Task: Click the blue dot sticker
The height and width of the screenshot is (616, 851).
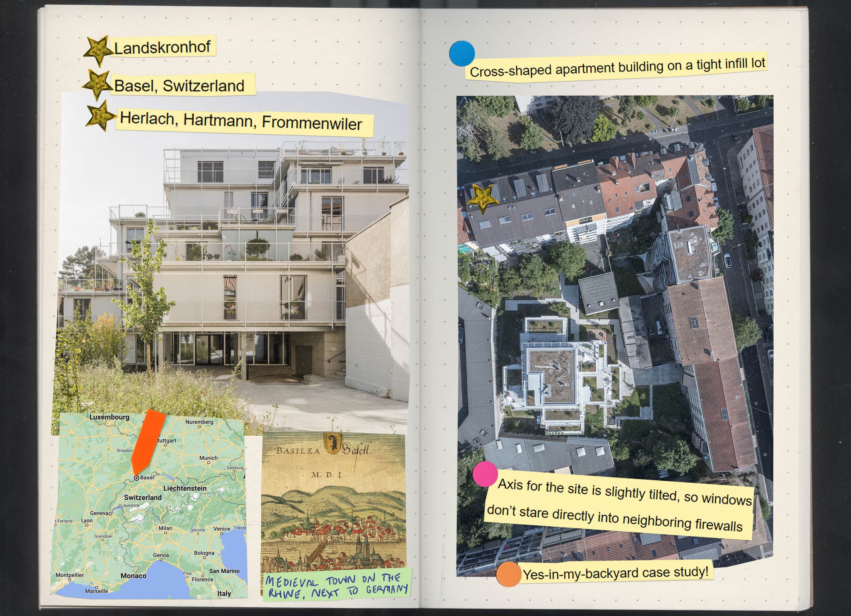Action: [x=462, y=53]
